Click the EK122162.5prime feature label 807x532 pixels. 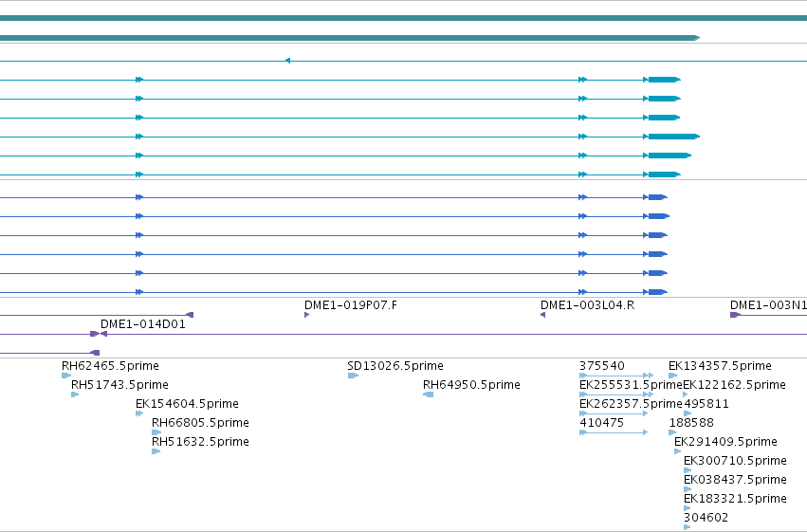[x=734, y=385]
